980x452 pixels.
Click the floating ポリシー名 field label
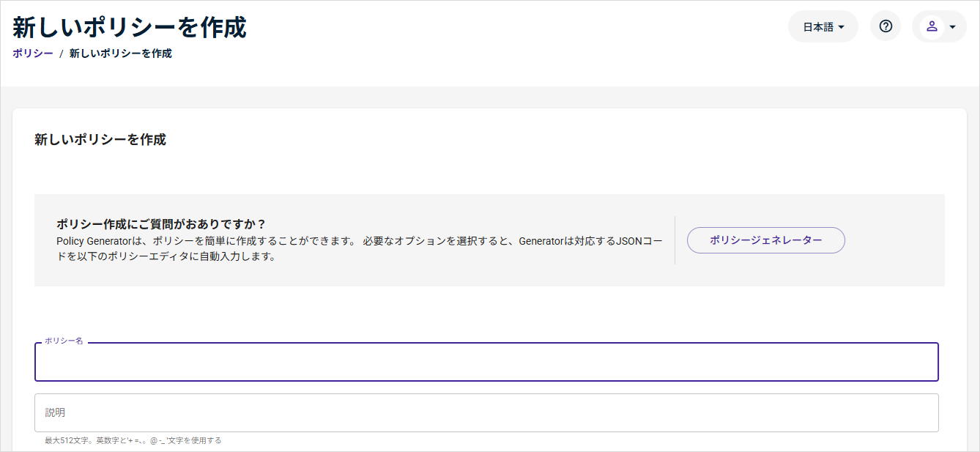[64, 341]
